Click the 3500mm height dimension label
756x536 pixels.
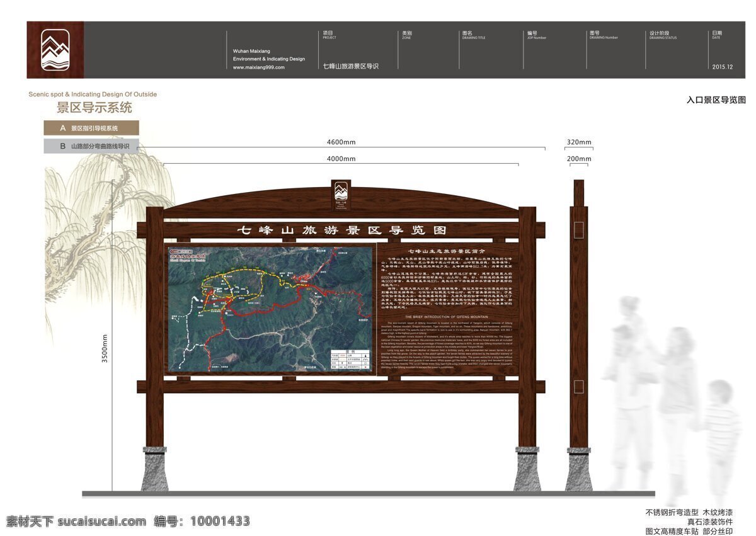click(105, 348)
